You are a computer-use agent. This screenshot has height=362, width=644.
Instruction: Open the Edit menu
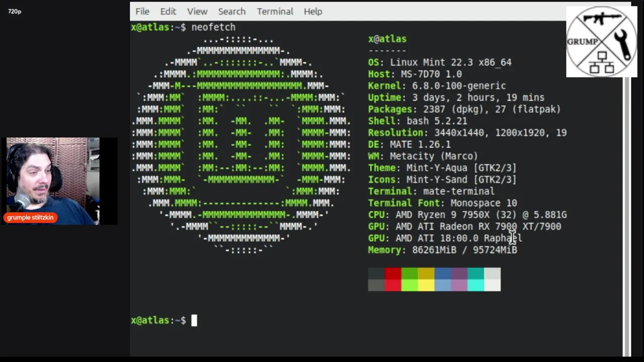[x=168, y=11]
